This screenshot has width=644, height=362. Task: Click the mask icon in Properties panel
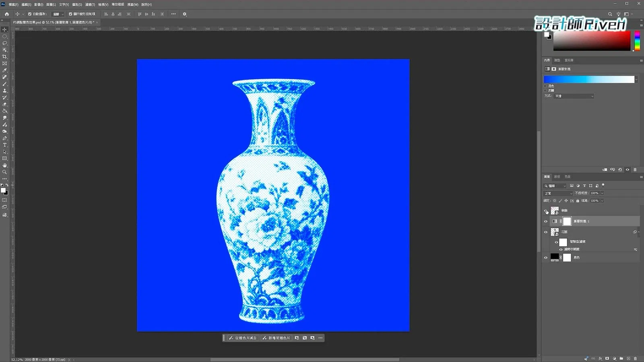click(x=554, y=69)
